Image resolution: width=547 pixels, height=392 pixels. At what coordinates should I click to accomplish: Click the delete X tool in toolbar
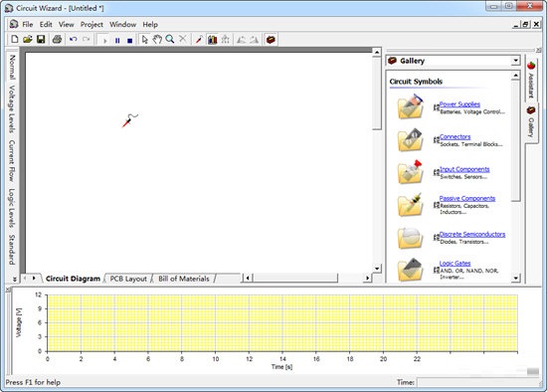tap(182, 39)
